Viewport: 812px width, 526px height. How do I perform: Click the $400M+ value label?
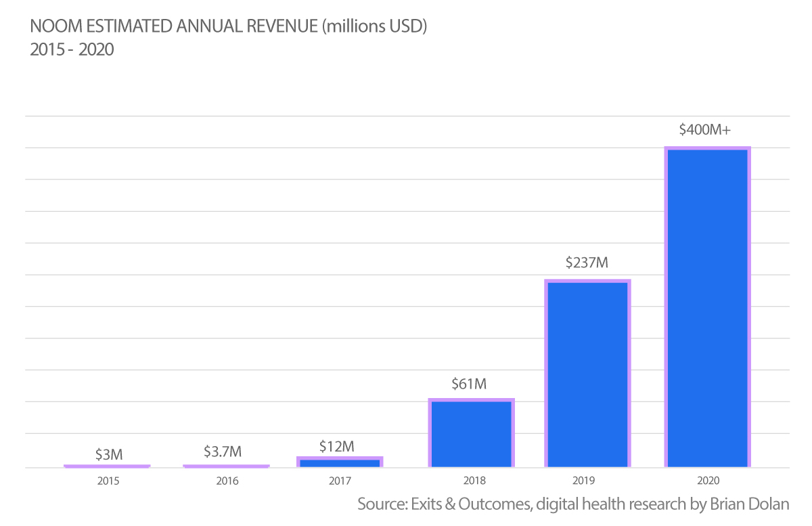[x=706, y=130]
